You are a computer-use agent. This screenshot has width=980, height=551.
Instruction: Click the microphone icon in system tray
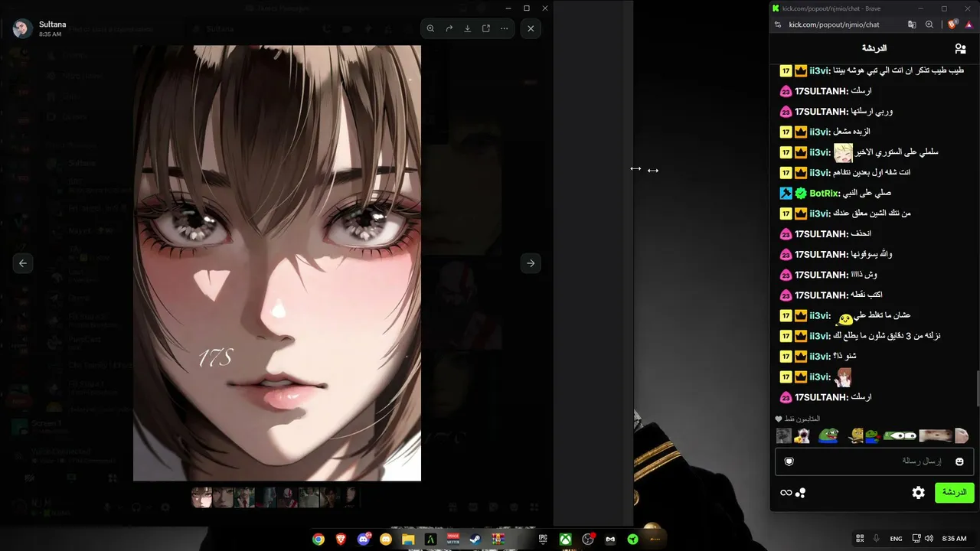(877, 539)
